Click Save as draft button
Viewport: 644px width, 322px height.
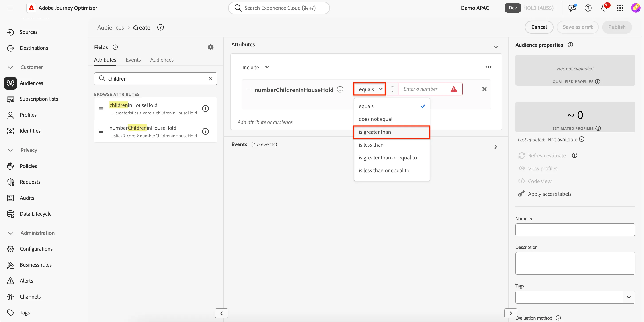click(578, 27)
